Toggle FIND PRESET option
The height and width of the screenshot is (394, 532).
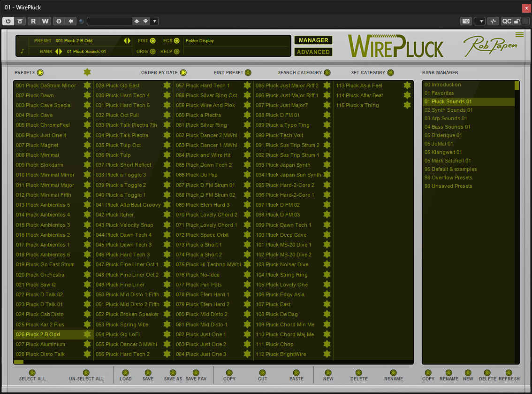[x=248, y=72]
